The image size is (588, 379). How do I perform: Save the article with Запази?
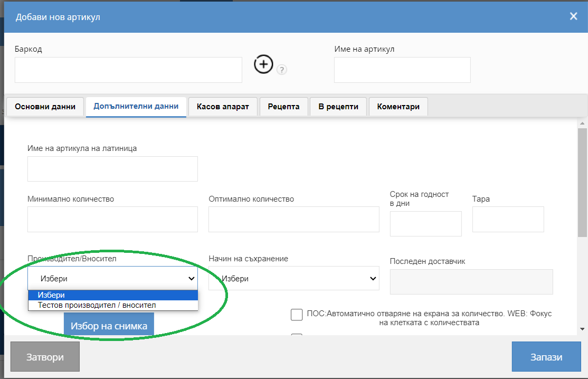tap(546, 357)
